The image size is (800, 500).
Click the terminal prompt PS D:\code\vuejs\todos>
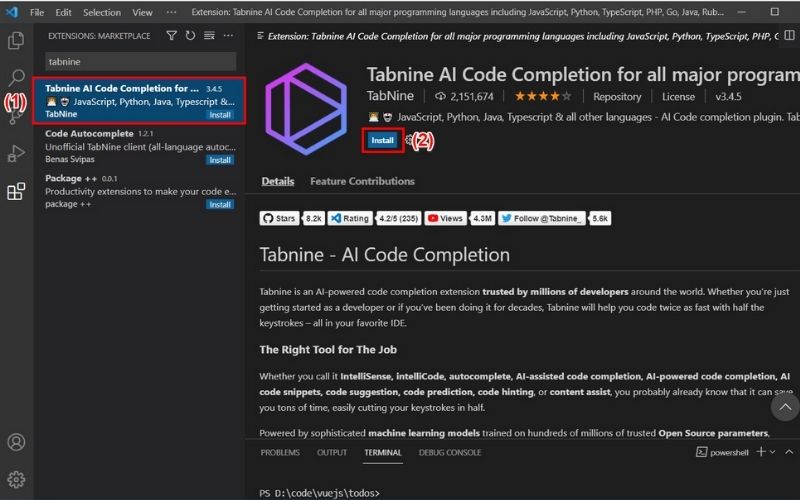[319, 493]
